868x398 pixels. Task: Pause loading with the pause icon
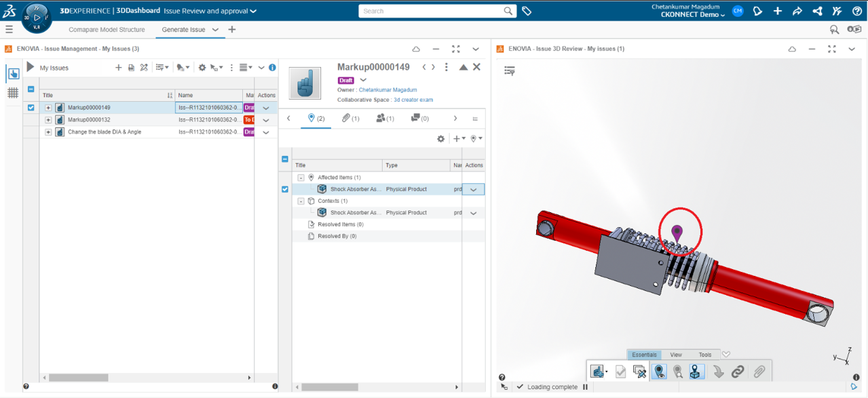click(585, 387)
